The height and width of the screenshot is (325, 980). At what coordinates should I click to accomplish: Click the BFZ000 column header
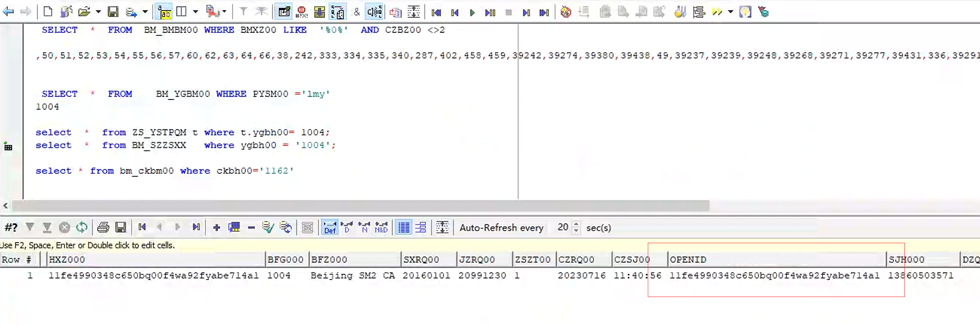click(354, 260)
